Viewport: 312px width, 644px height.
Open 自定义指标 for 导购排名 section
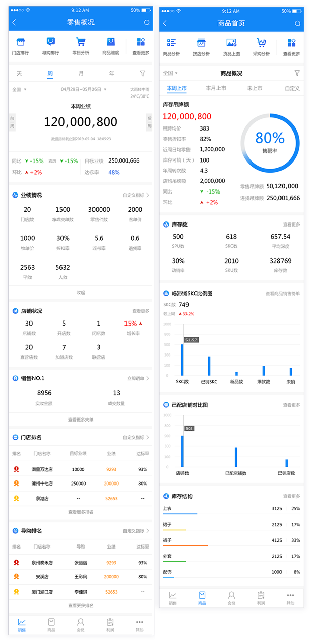tap(136, 531)
